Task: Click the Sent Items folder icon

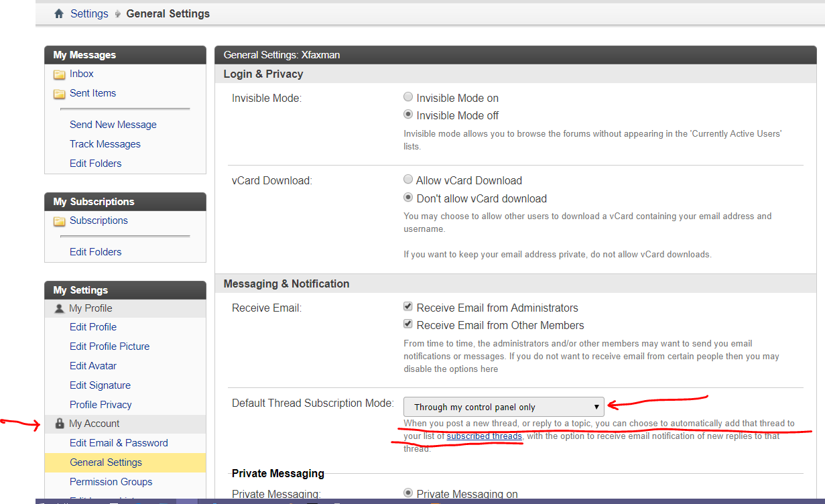Action: click(60, 94)
